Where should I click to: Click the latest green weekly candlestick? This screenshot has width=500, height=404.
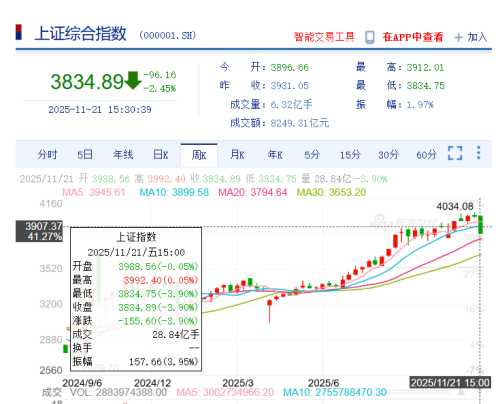(480, 225)
